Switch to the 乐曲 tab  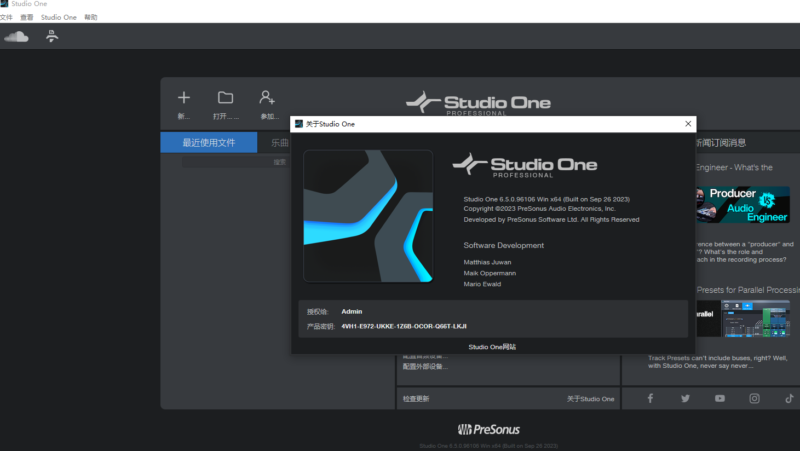coord(279,143)
